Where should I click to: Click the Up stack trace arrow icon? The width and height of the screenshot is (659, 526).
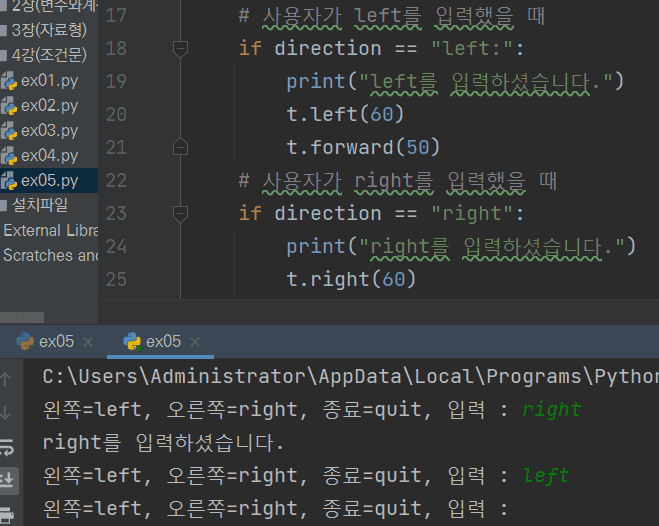pos(6,379)
